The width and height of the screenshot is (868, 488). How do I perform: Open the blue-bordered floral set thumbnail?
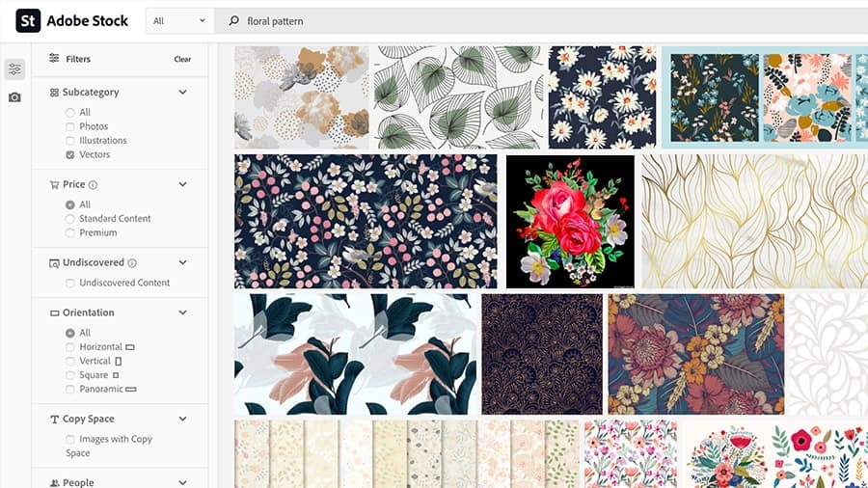point(765,97)
